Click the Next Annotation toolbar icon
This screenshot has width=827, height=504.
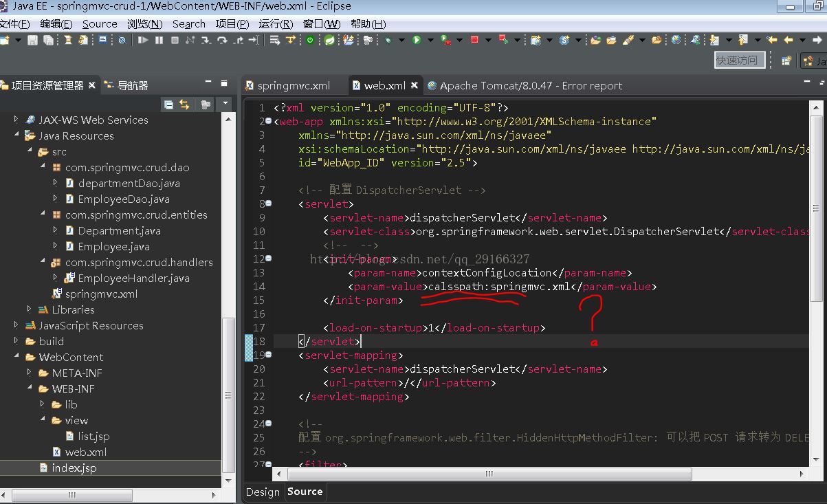point(715,41)
